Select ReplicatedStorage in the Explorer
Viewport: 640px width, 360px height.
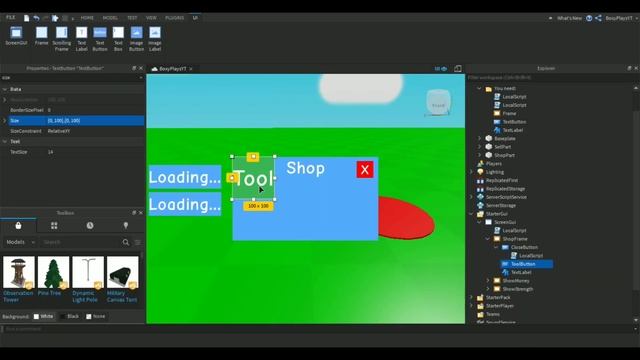pyautogui.click(x=505, y=189)
